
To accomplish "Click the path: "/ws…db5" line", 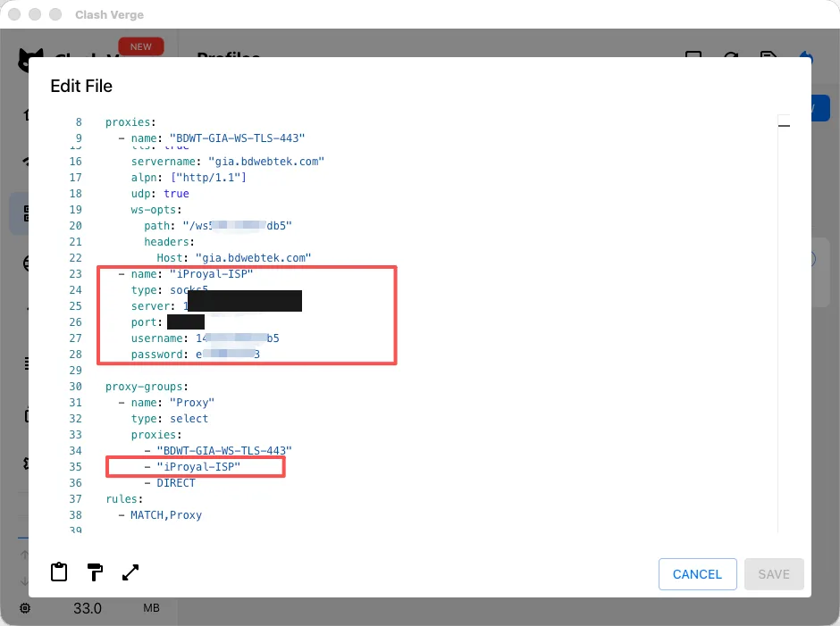I will tap(218, 225).
